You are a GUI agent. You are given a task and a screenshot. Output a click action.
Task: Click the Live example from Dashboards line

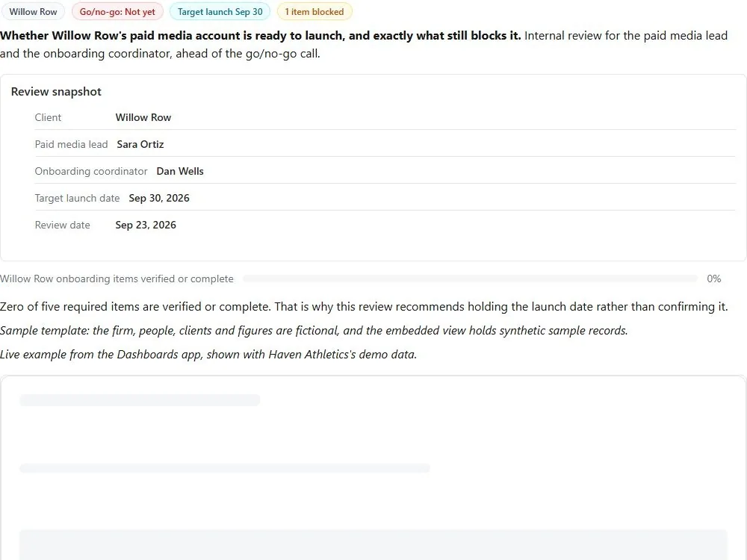[x=208, y=354]
